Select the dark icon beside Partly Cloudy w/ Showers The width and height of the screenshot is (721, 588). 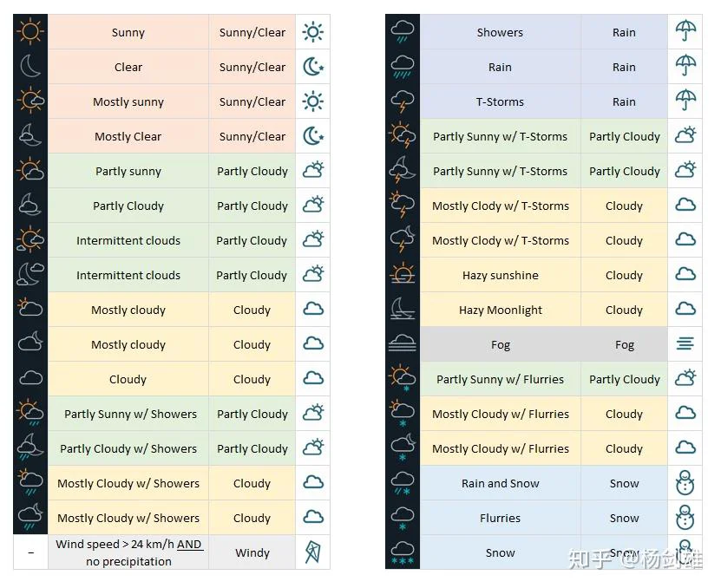pos(30,448)
